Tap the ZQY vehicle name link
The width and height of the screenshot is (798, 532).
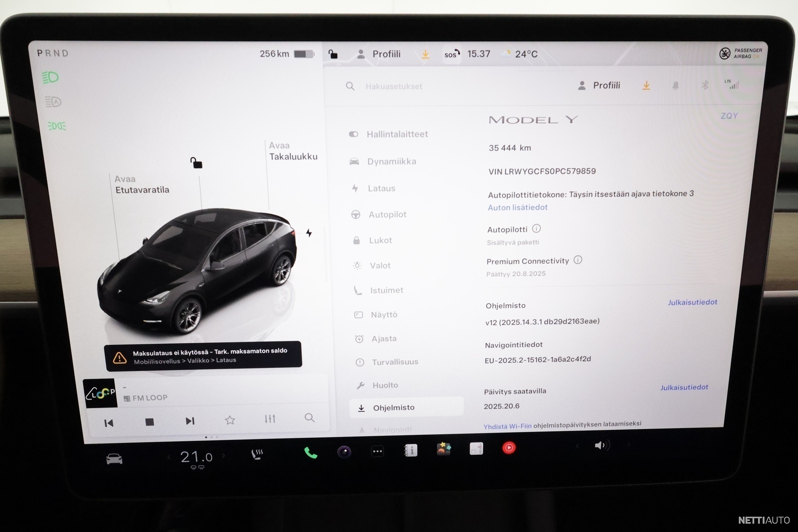coord(729,116)
